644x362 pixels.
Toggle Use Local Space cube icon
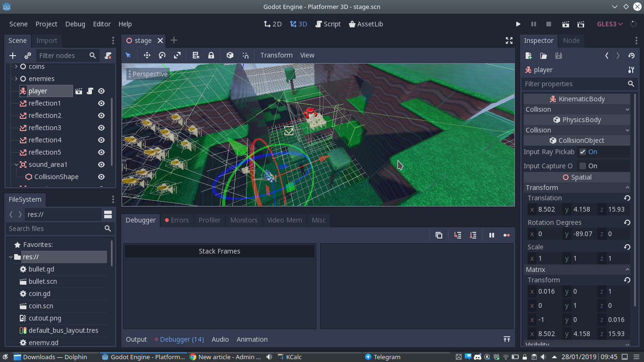tap(230, 55)
